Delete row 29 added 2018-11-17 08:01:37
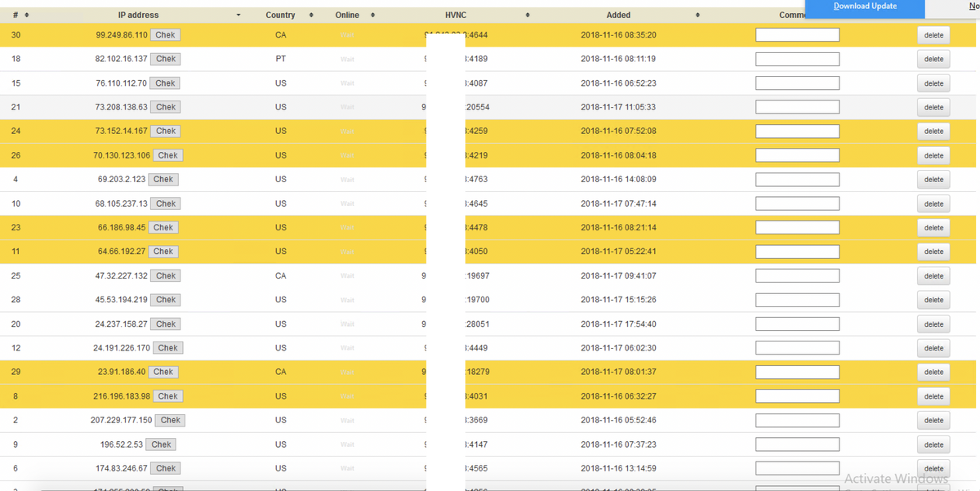The image size is (980, 491). pyautogui.click(x=933, y=372)
